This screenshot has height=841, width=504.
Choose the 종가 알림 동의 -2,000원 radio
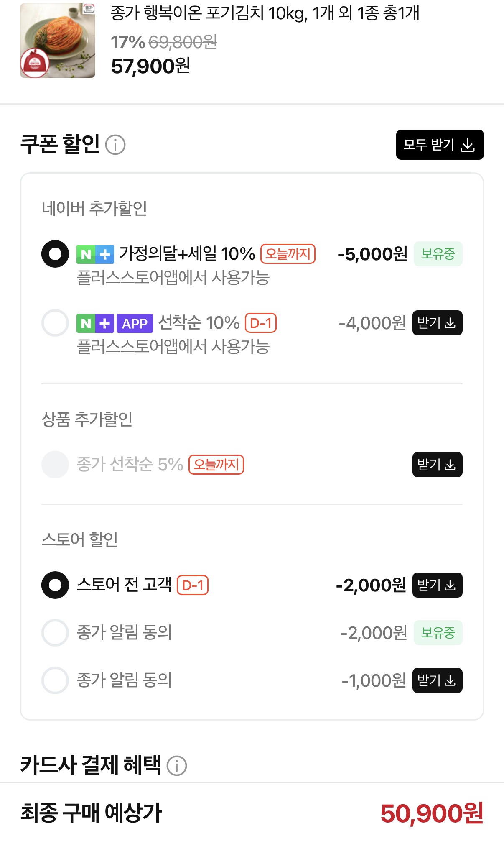[55, 633]
